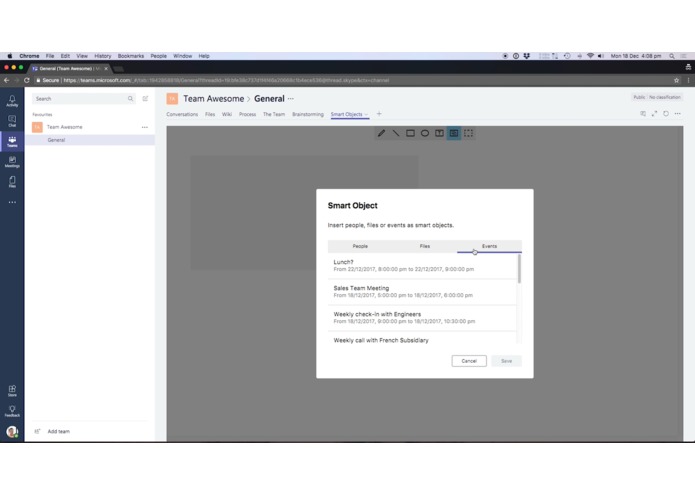
Task: Open the Wiki channel tab
Action: [227, 114]
